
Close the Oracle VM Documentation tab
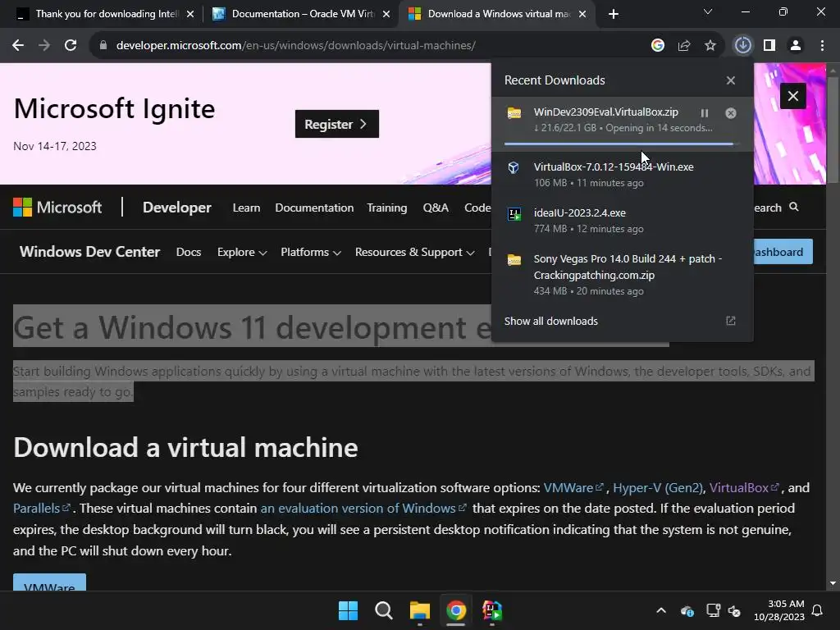coord(386,14)
